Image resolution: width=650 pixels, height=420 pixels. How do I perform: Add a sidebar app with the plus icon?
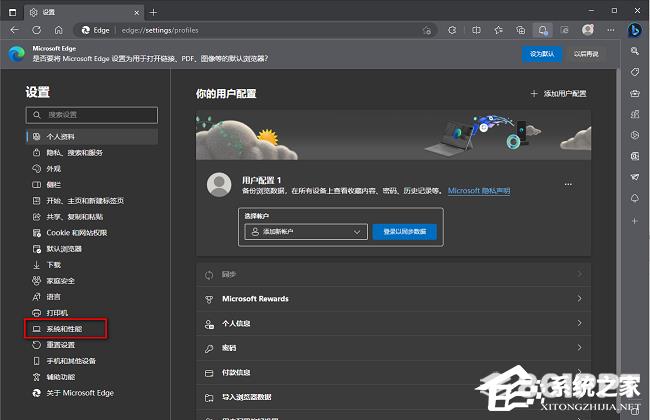pos(635,221)
